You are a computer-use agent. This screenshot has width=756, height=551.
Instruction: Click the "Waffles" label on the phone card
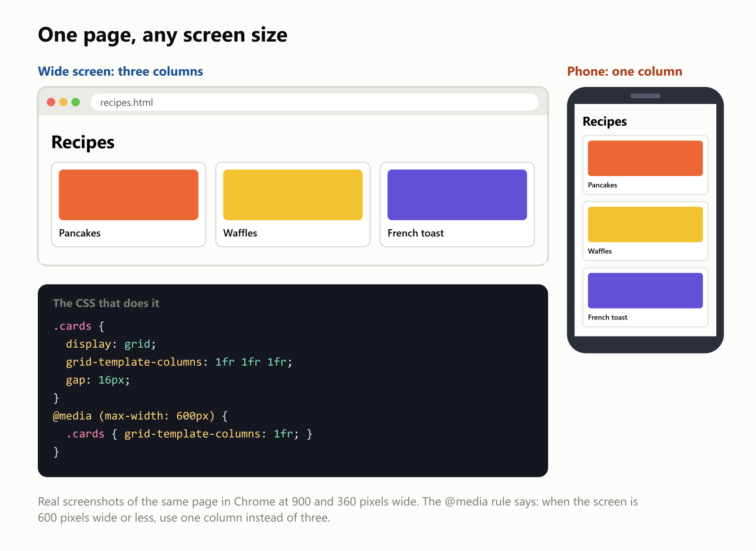coord(600,251)
